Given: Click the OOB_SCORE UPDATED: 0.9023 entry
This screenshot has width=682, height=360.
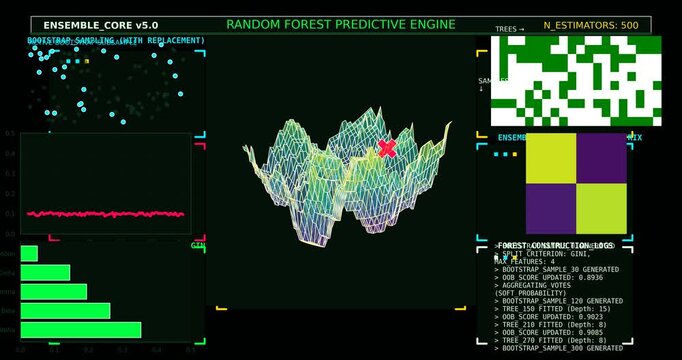Looking at the screenshot, I should [x=549, y=317].
